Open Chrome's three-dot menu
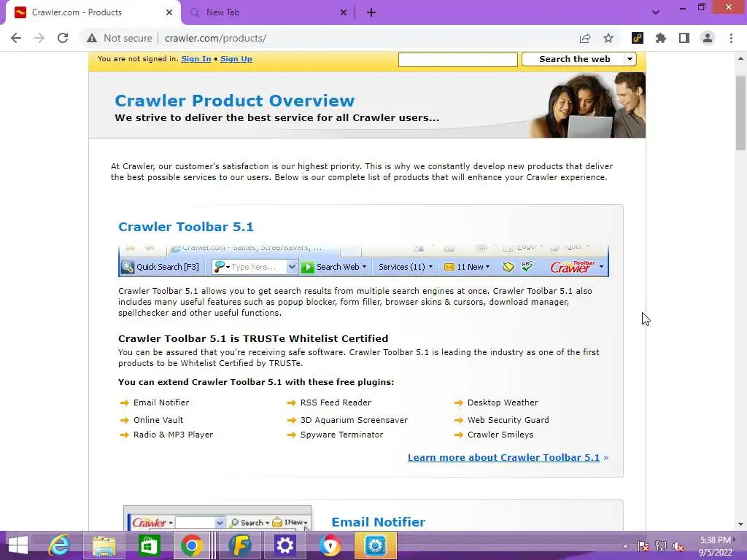 731,38
